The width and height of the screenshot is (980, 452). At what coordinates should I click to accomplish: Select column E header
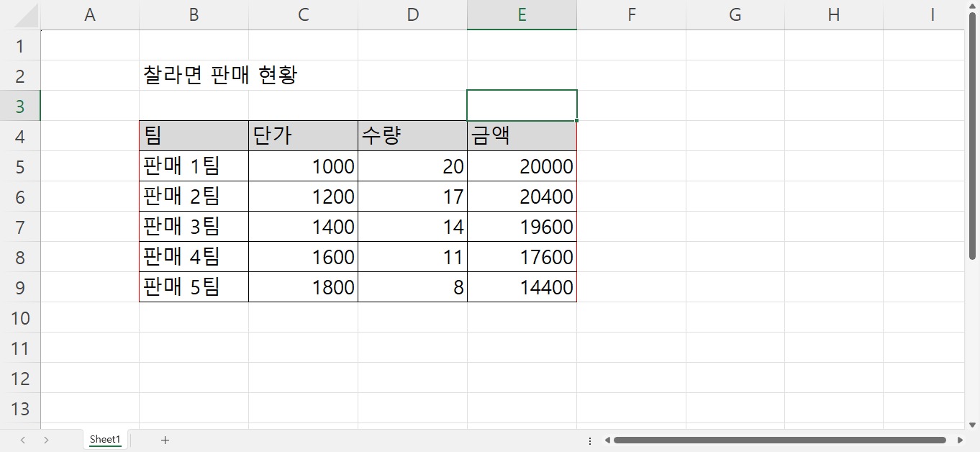(522, 14)
